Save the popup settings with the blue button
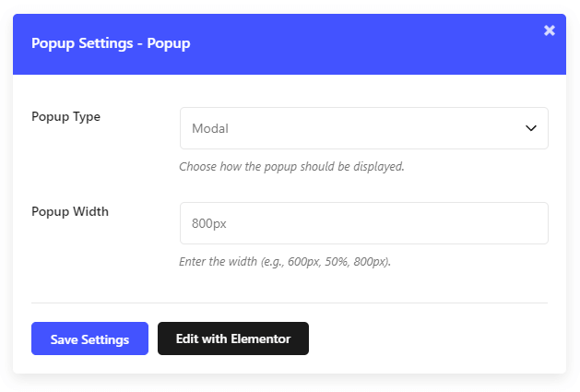Viewport: 580px width, 392px height. [89, 339]
